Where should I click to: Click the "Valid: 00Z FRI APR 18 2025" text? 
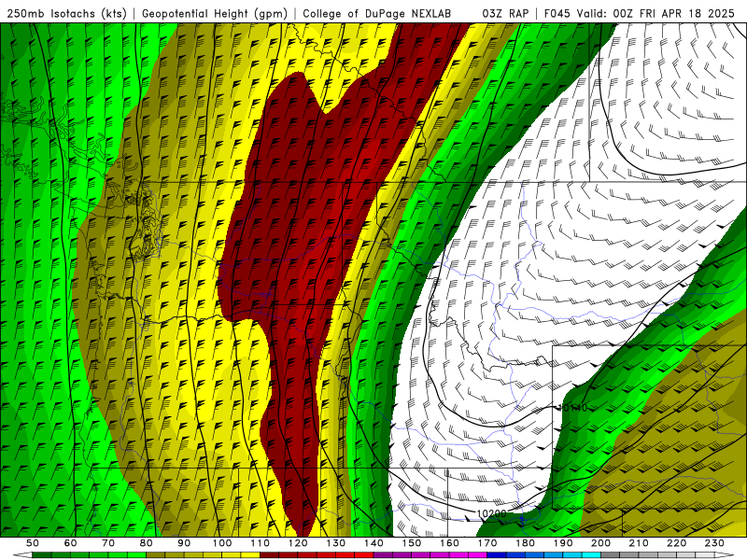[x=655, y=13]
